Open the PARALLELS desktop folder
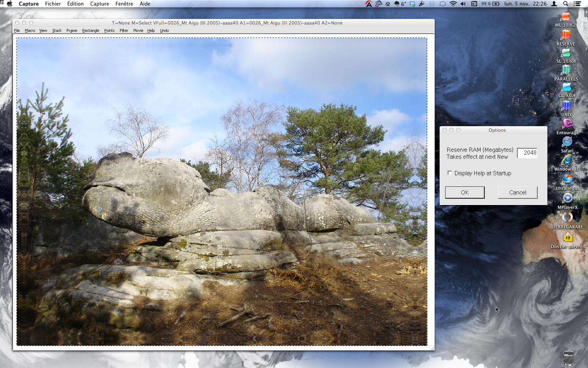Screen dimensions: 588x368 (x=566, y=70)
